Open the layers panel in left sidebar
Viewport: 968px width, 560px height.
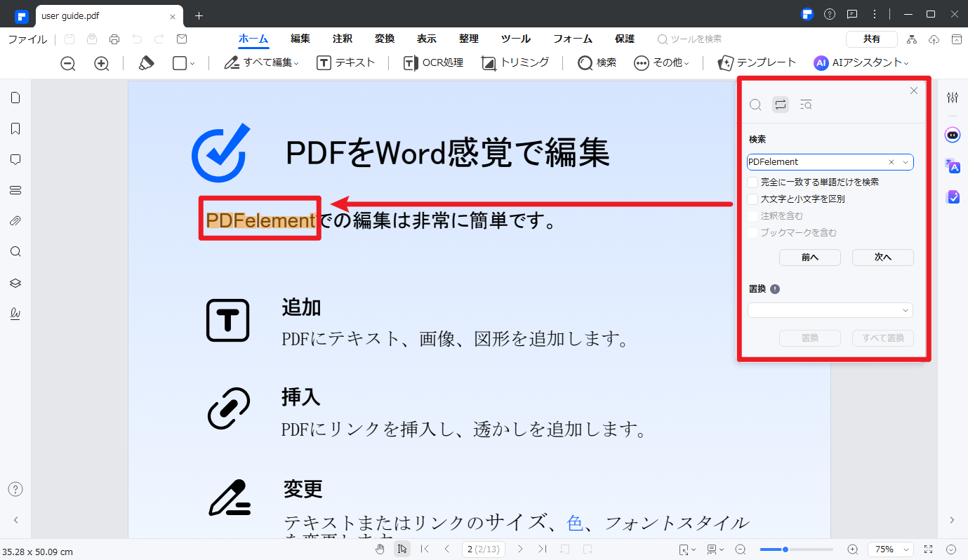click(x=15, y=283)
